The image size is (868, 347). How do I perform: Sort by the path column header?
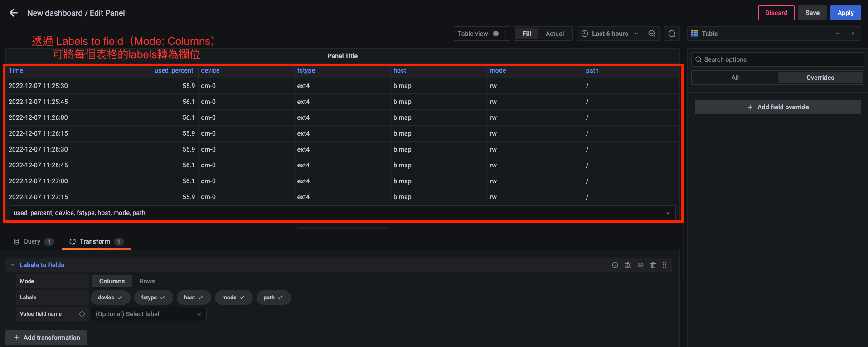[x=592, y=70]
